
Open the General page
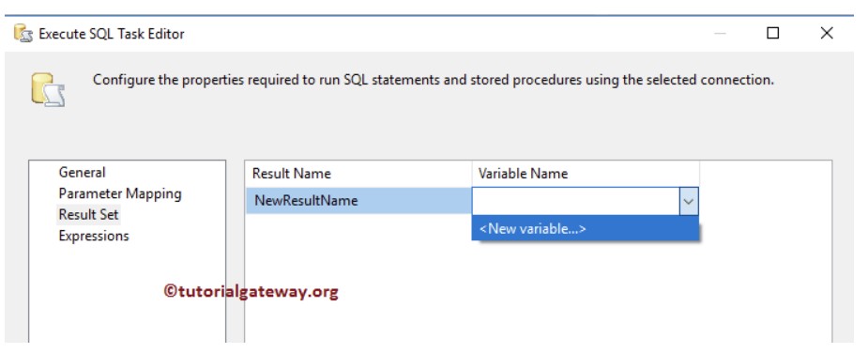(x=82, y=173)
